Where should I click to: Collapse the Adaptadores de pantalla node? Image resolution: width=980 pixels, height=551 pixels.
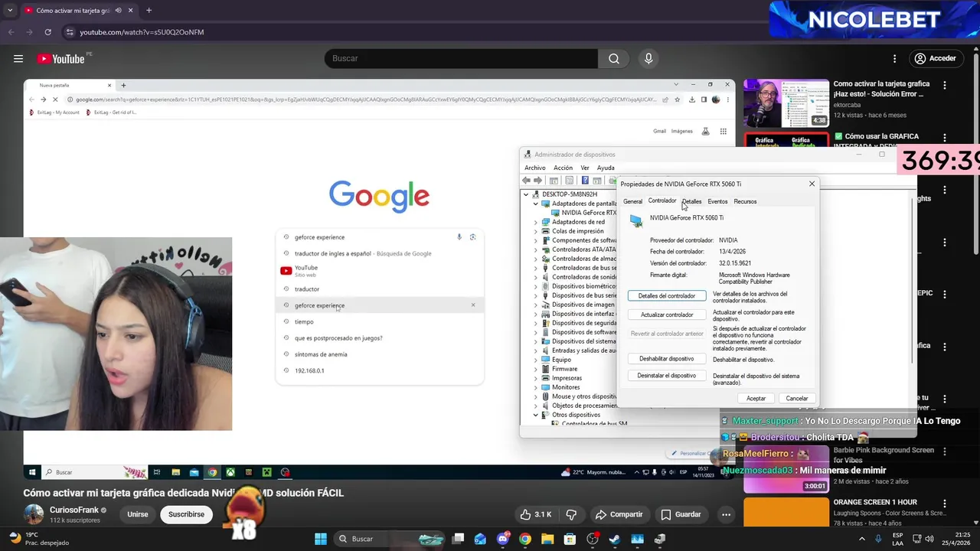[x=535, y=204]
